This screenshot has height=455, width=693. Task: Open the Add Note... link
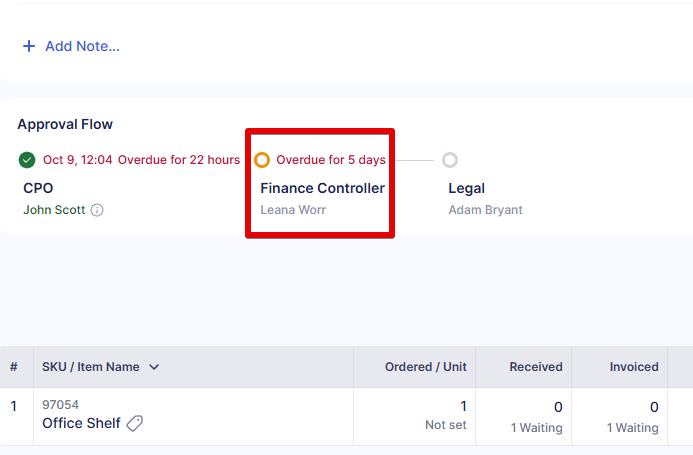[82, 46]
